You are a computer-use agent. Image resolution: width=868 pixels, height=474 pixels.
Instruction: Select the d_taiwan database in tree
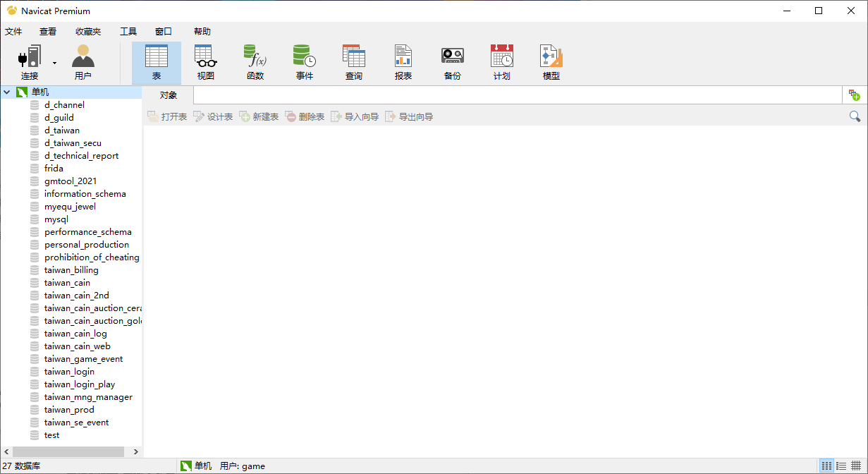(x=62, y=130)
